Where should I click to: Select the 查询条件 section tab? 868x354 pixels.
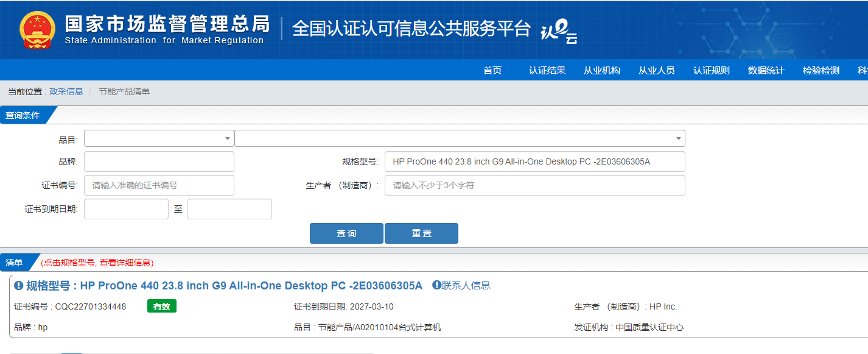(x=23, y=115)
